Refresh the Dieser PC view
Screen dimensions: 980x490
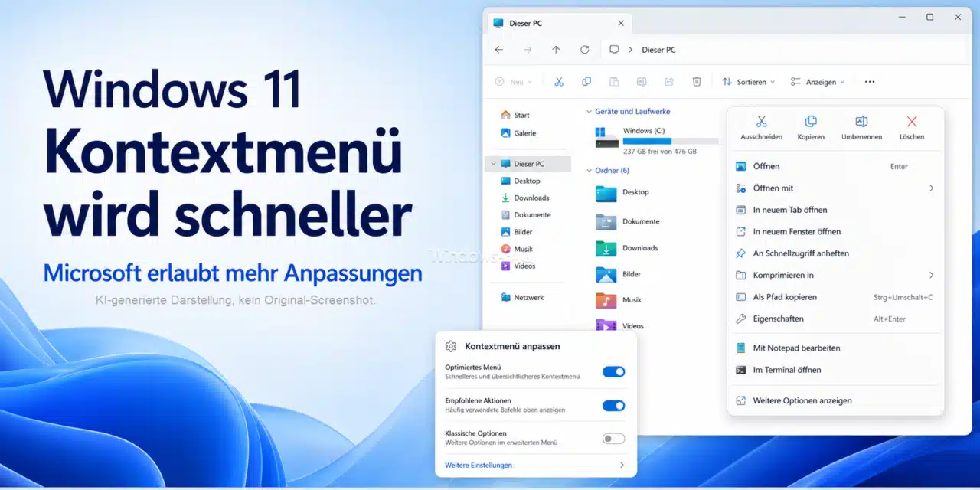coord(585,50)
